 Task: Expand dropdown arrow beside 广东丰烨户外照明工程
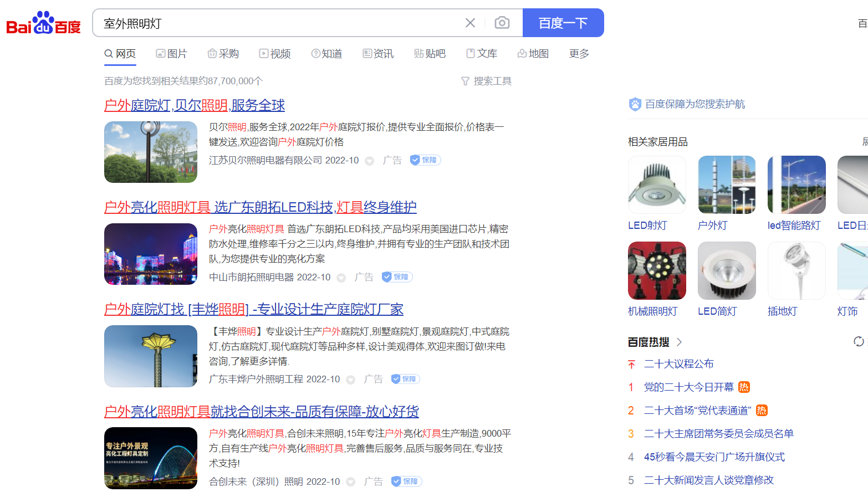pos(351,380)
